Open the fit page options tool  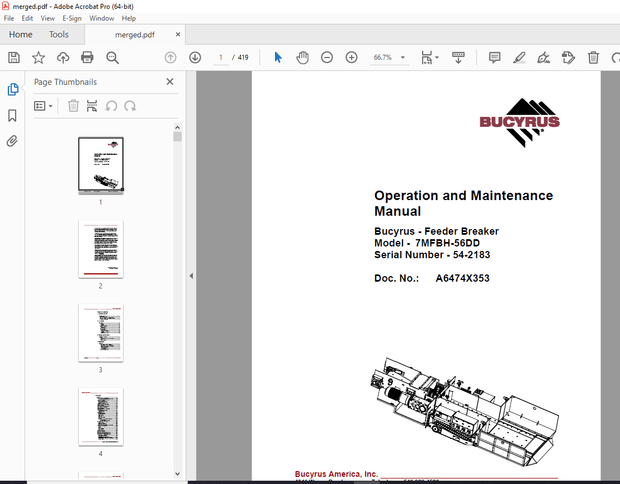pos(427,58)
